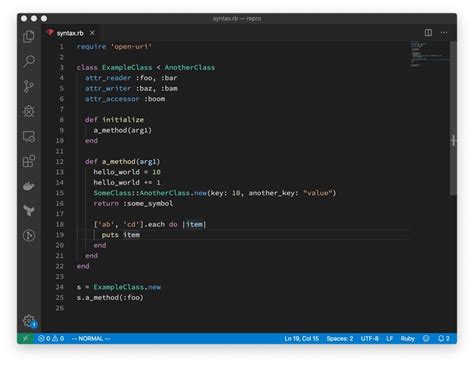Open the Git history circular icon view

pyautogui.click(x=29, y=235)
